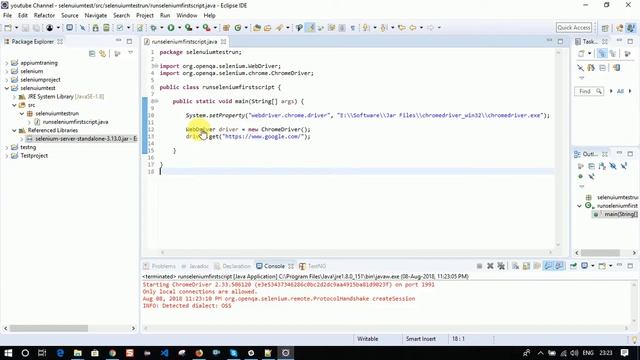
Task: Select JRE System Library item
Action: pos(61,97)
